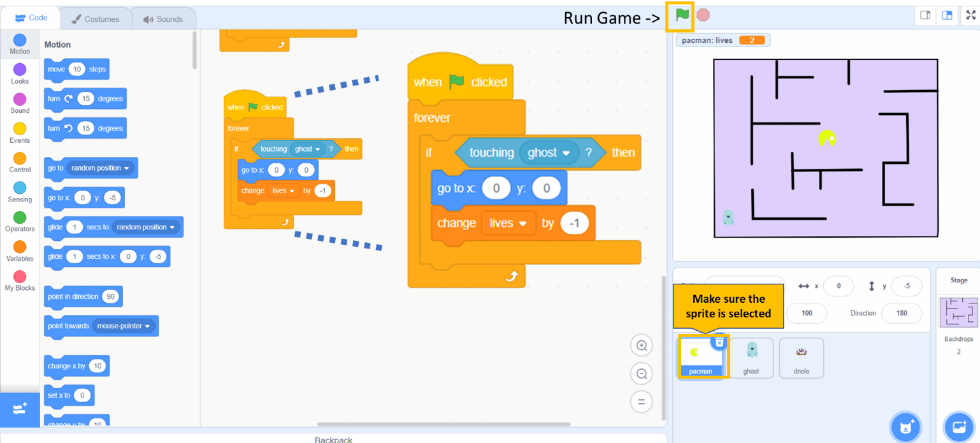This screenshot has height=443, width=980.
Task: Reset workspace zoom to default
Action: [642, 402]
